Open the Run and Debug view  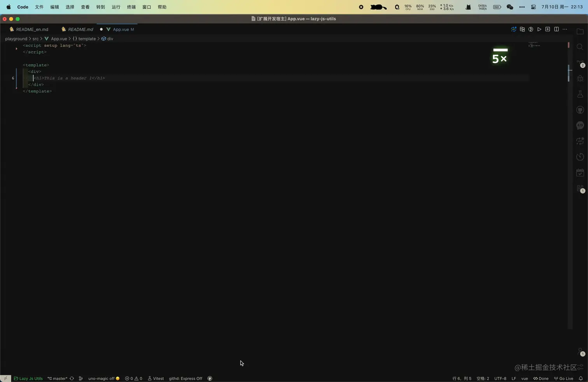tap(580, 78)
